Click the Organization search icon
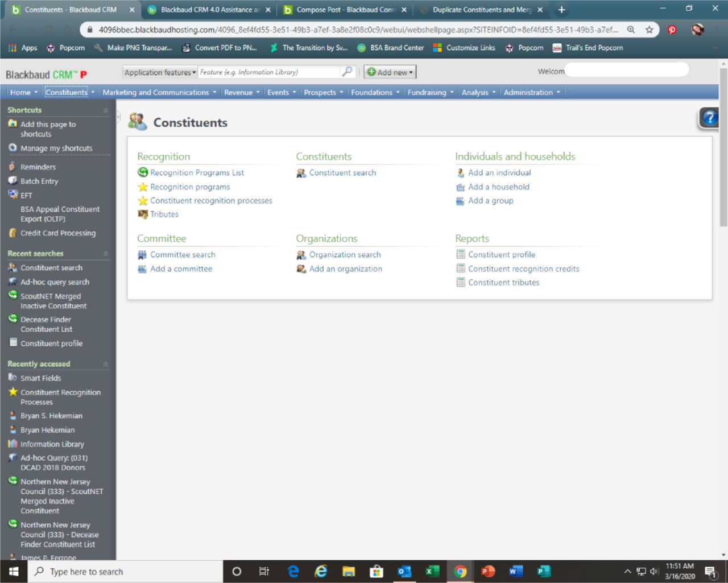728x583 pixels. pyautogui.click(x=301, y=255)
